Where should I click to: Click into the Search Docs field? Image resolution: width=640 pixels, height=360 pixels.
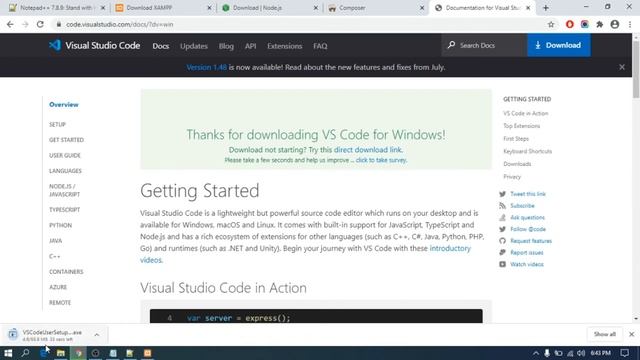tap(484, 45)
